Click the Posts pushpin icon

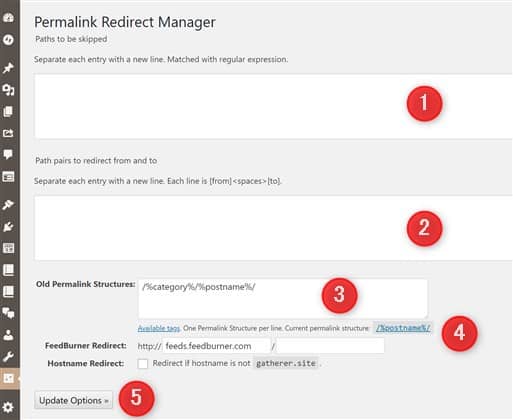(x=8, y=68)
